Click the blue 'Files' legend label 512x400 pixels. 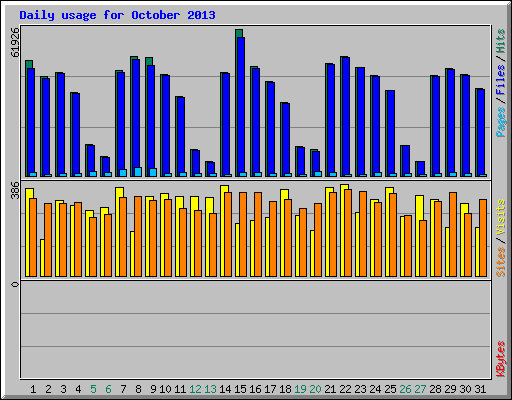(x=500, y=80)
